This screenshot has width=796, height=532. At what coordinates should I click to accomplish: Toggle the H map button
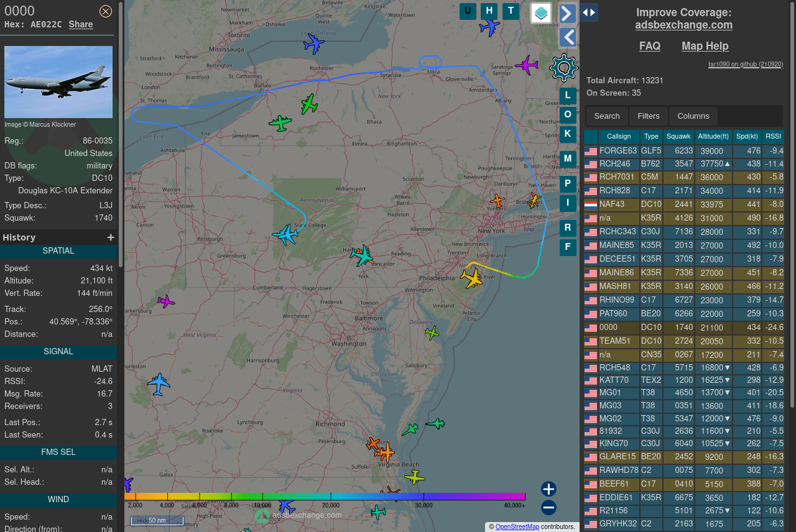click(x=489, y=11)
